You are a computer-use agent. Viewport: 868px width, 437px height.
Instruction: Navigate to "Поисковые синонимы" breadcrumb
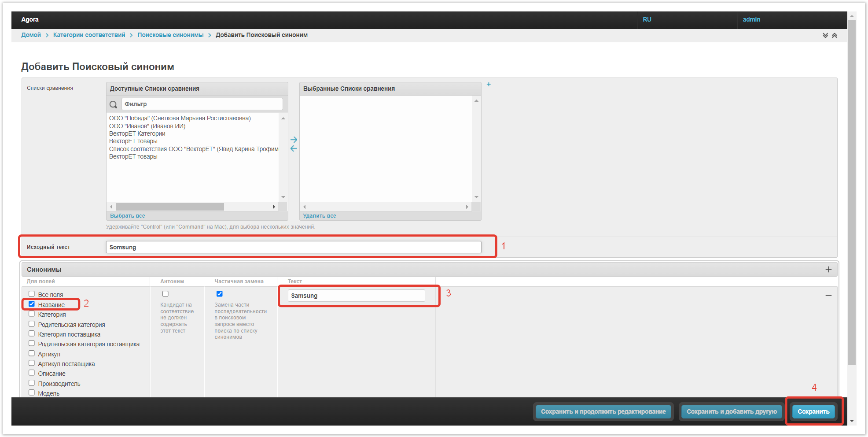click(170, 35)
